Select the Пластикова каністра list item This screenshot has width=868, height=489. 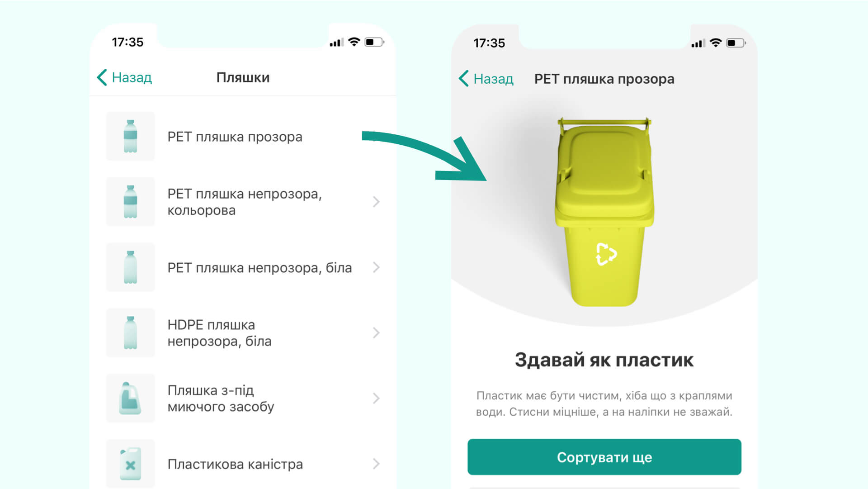tap(243, 464)
